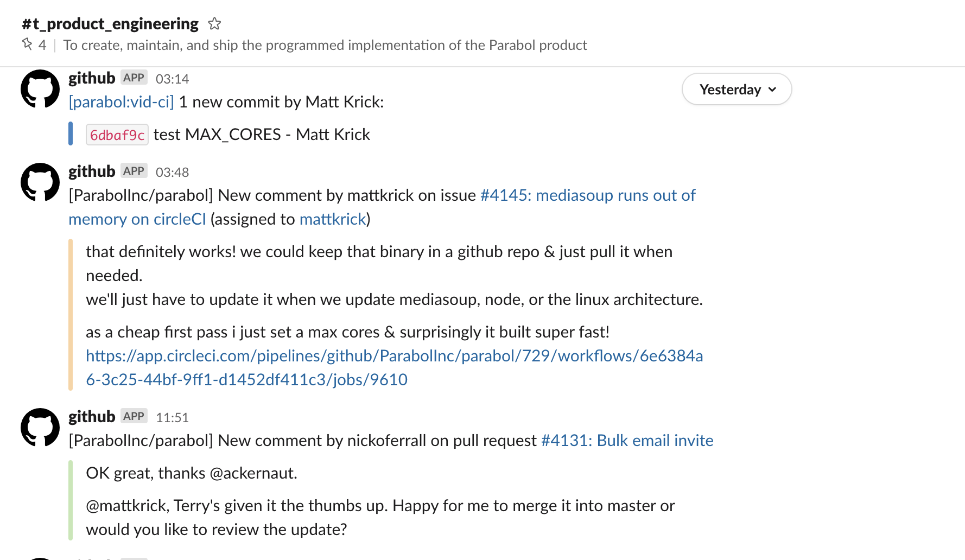Click the github app avatar icon
Viewport: 965px width, 560px height.
pos(39,88)
